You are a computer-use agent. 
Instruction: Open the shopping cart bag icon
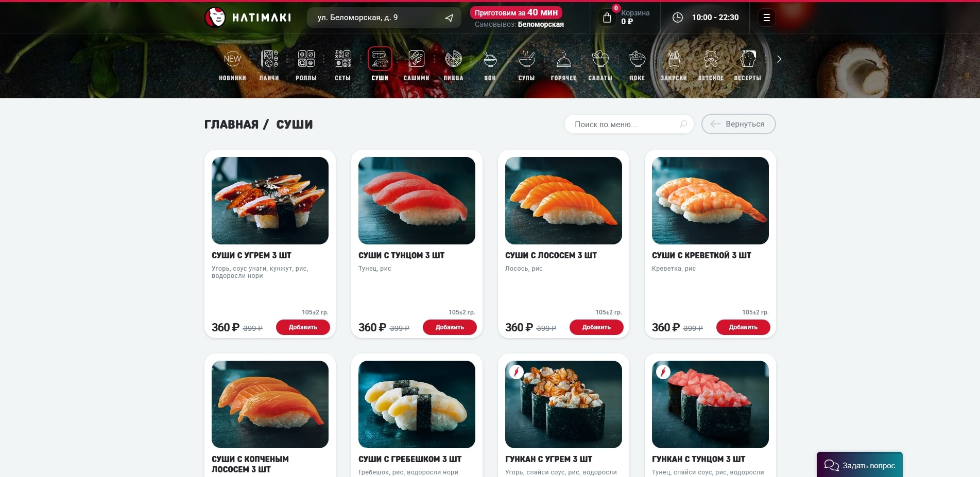607,17
